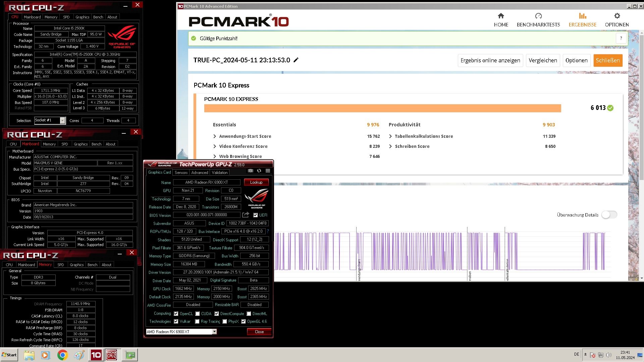The width and height of the screenshot is (644, 362).
Task: Click the action center flag tray icon
Action: 593,355
